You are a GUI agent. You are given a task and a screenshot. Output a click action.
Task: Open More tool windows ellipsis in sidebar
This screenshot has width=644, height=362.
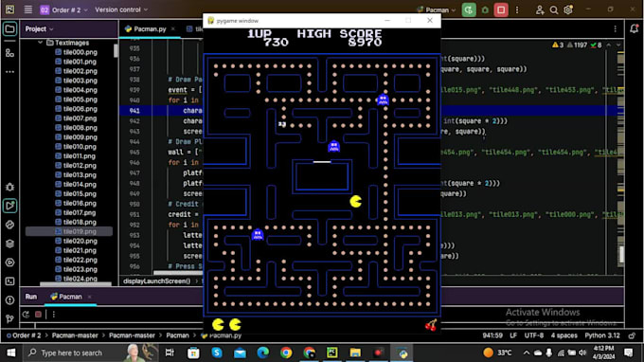pyautogui.click(x=9, y=72)
